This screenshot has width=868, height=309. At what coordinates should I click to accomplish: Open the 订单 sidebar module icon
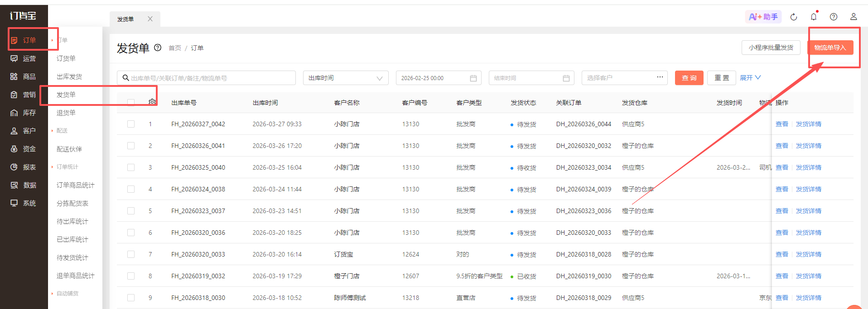pos(14,40)
